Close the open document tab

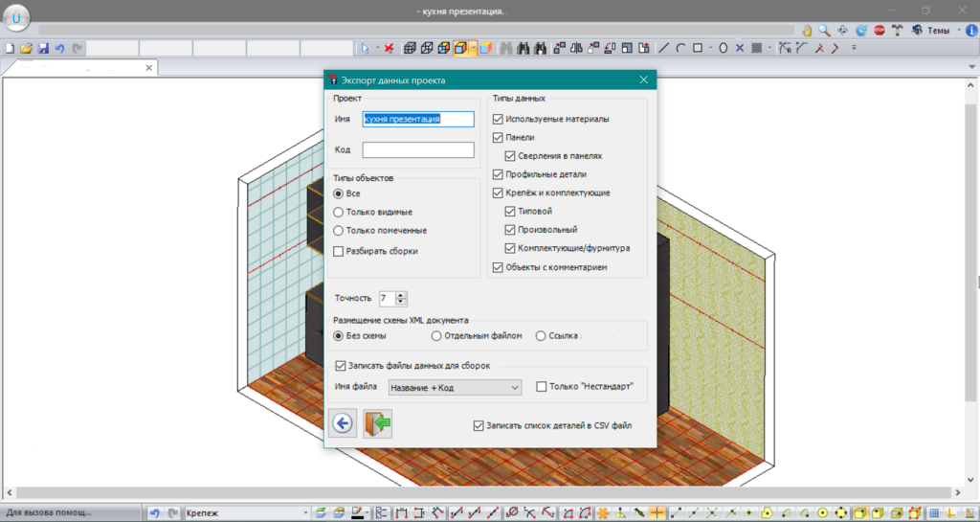click(x=148, y=68)
